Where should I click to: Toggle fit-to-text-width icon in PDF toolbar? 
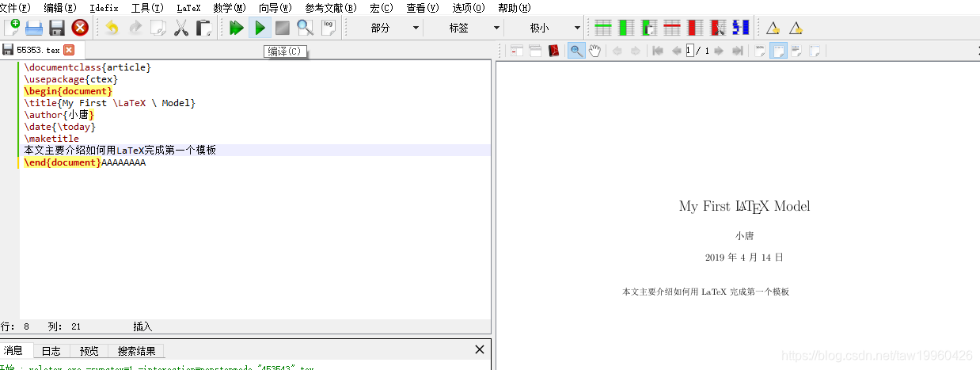tap(796, 51)
